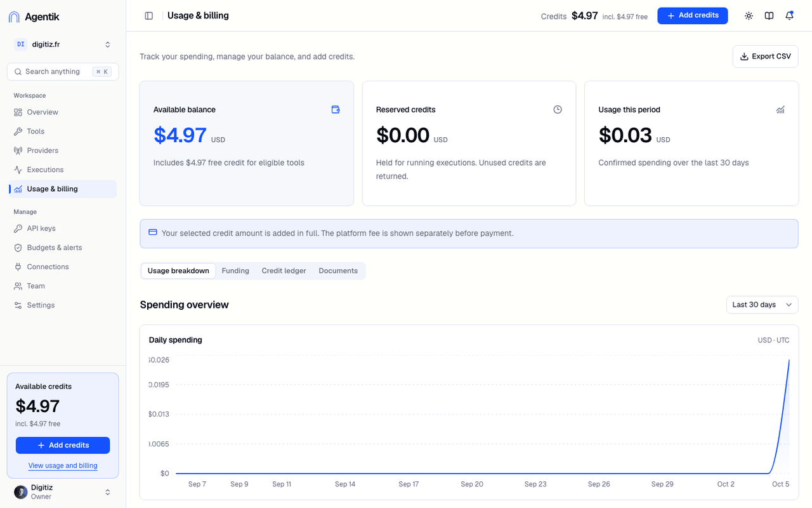Click Add credits in the top bar
This screenshot has height=508, width=812.
click(692, 15)
